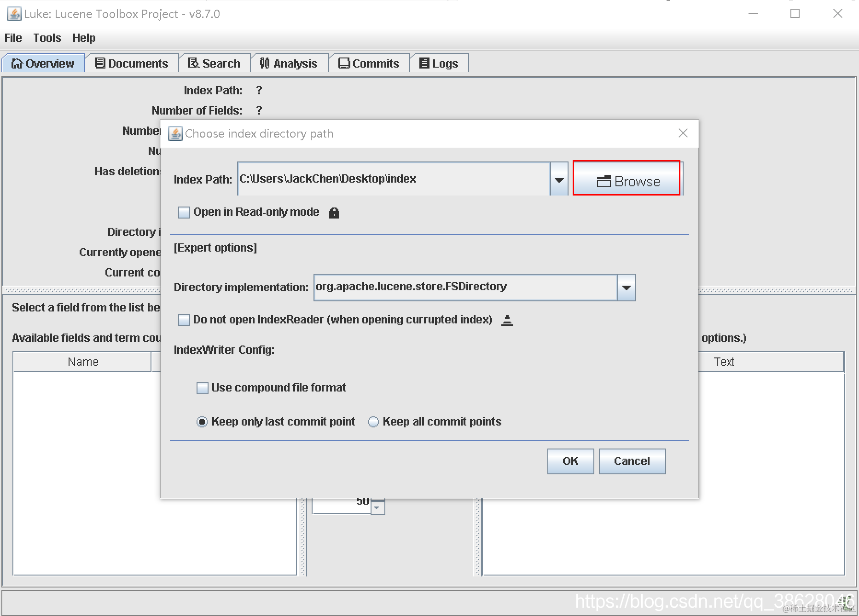
Task: Click the lock icon beside Read-only mode
Action: click(x=334, y=213)
